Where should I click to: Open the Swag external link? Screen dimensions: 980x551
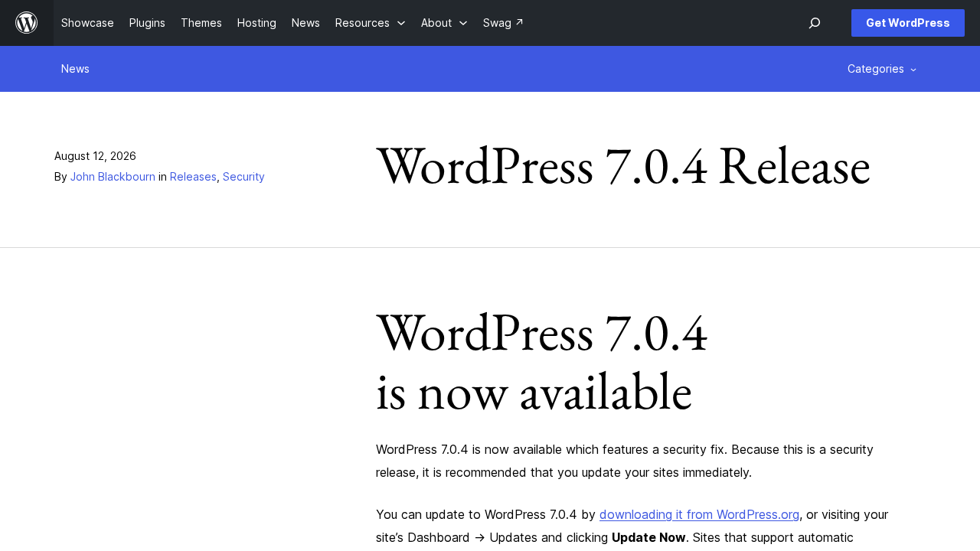(503, 23)
